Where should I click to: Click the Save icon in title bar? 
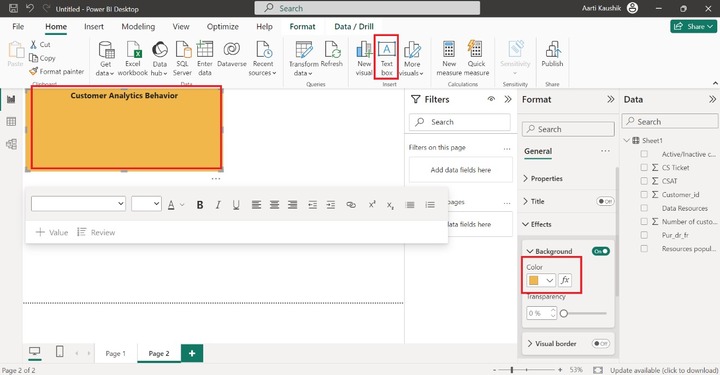(x=13, y=8)
